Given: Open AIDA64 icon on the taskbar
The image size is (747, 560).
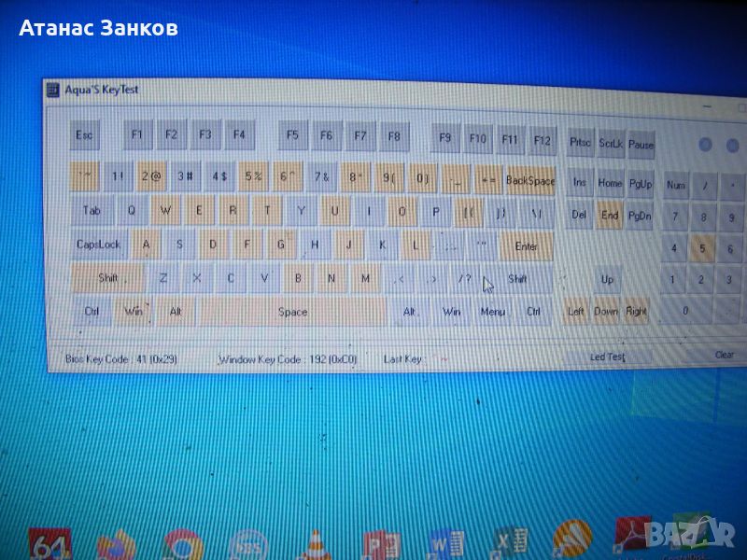Looking at the screenshot, I should click(x=50, y=544).
